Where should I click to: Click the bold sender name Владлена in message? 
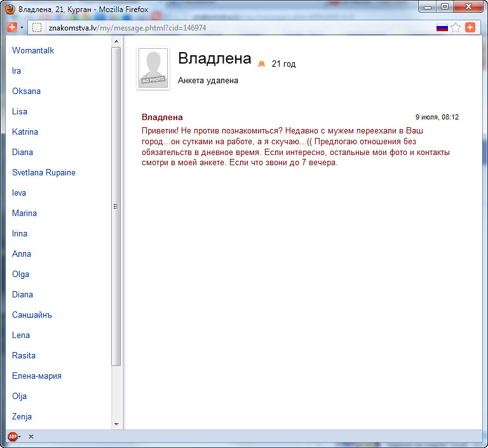(162, 117)
